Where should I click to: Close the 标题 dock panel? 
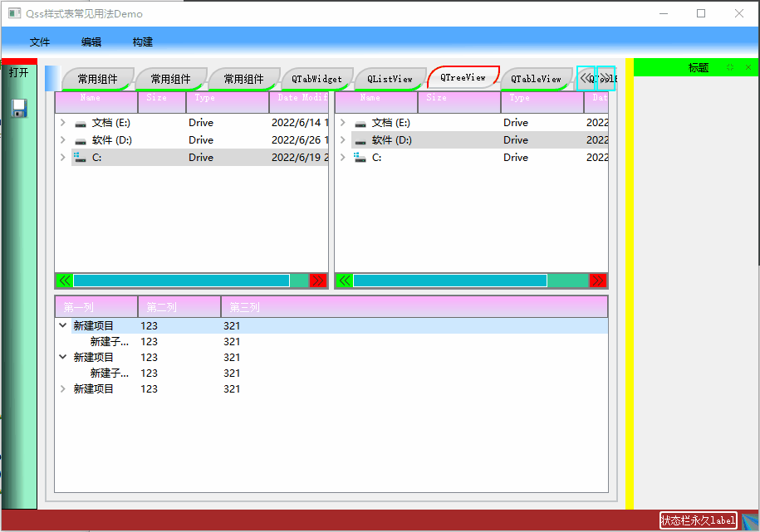[x=748, y=67]
